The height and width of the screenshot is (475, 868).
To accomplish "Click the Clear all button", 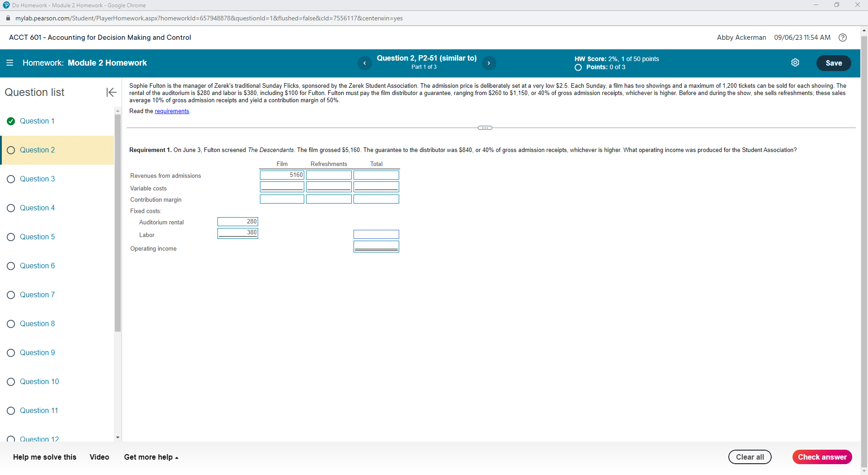I will 750,457.
